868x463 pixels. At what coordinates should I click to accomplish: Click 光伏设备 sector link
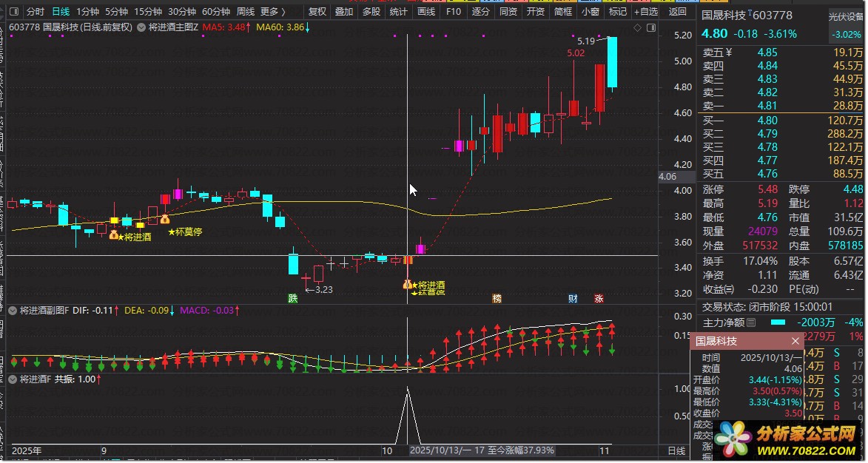pyautogui.click(x=845, y=17)
